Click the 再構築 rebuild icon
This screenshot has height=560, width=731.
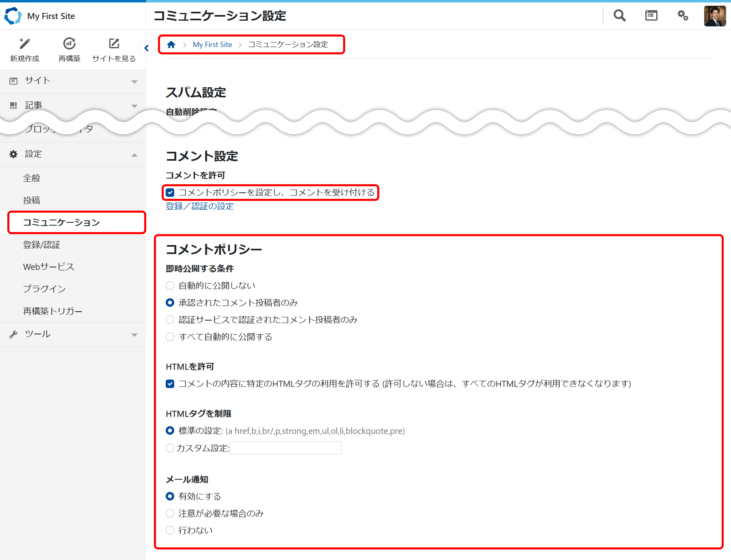pos(69,44)
